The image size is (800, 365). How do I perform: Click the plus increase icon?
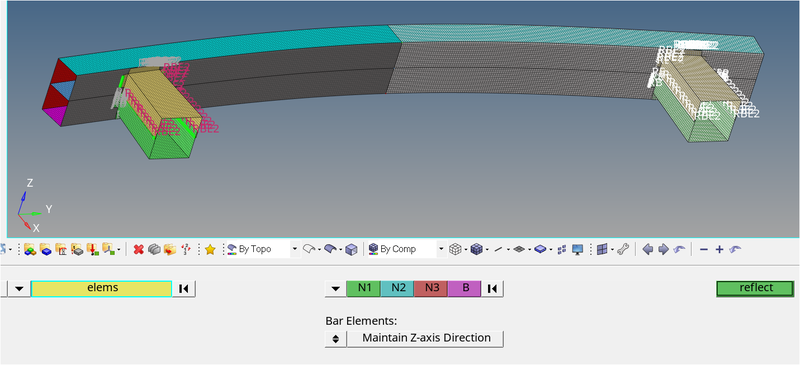pyautogui.click(x=719, y=250)
